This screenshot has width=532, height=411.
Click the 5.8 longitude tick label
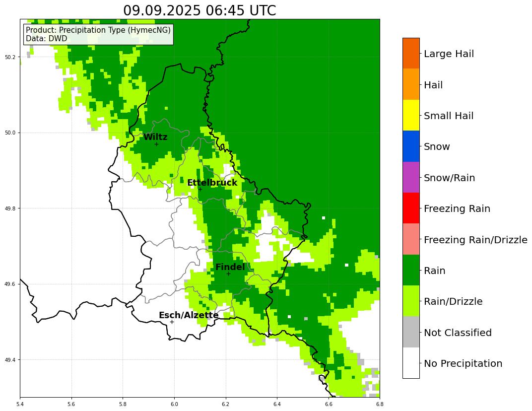(123, 404)
